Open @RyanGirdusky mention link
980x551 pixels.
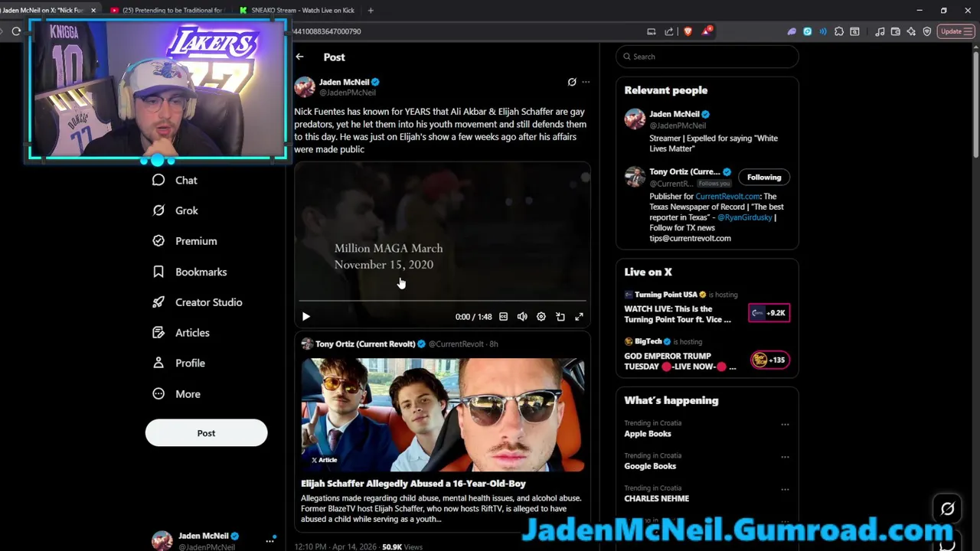(x=745, y=217)
